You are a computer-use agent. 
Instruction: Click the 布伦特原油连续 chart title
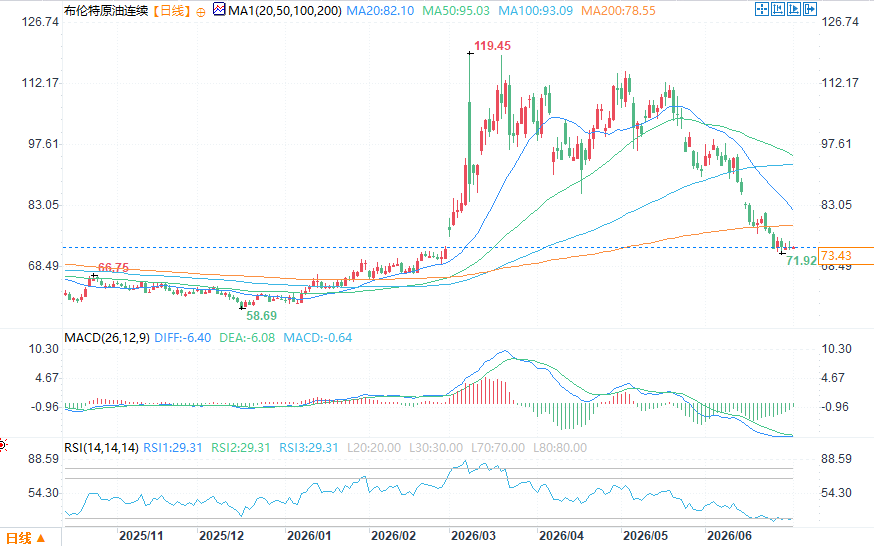tap(106, 11)
